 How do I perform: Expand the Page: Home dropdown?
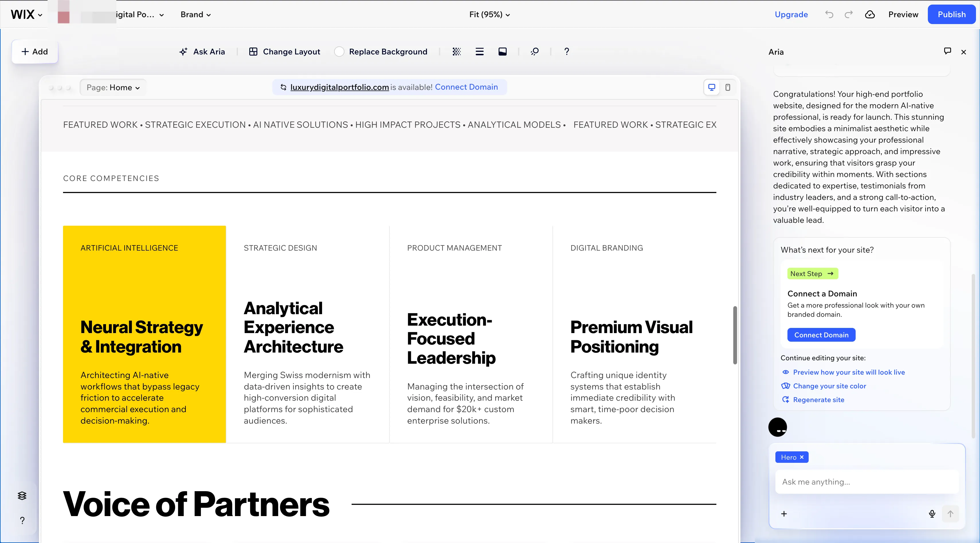tap(113, 87)
